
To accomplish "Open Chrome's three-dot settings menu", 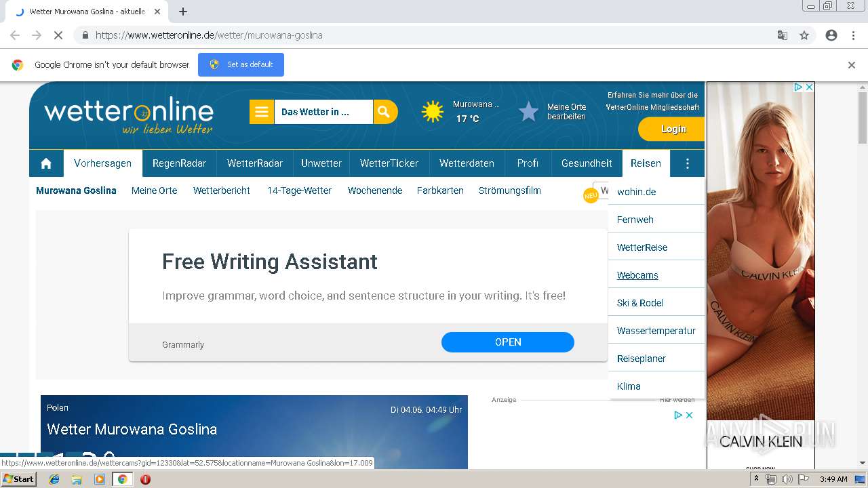I will [854, 35].
